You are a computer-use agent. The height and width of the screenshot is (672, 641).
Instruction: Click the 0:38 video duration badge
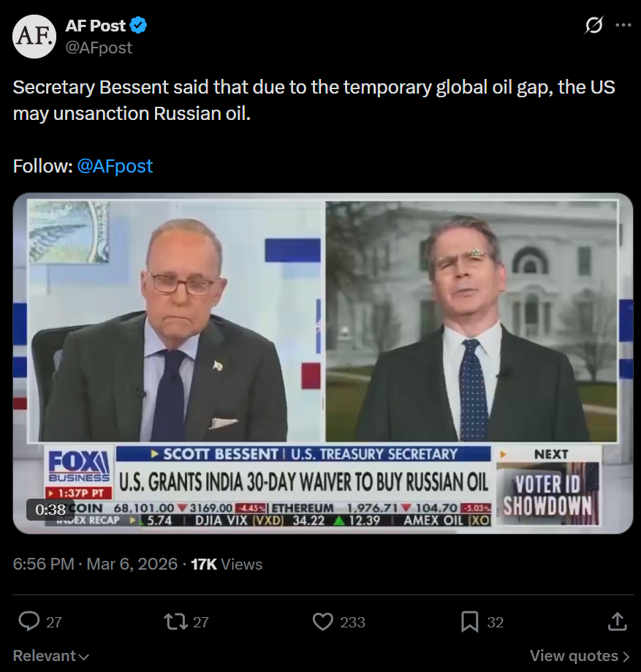pos(50,509)
